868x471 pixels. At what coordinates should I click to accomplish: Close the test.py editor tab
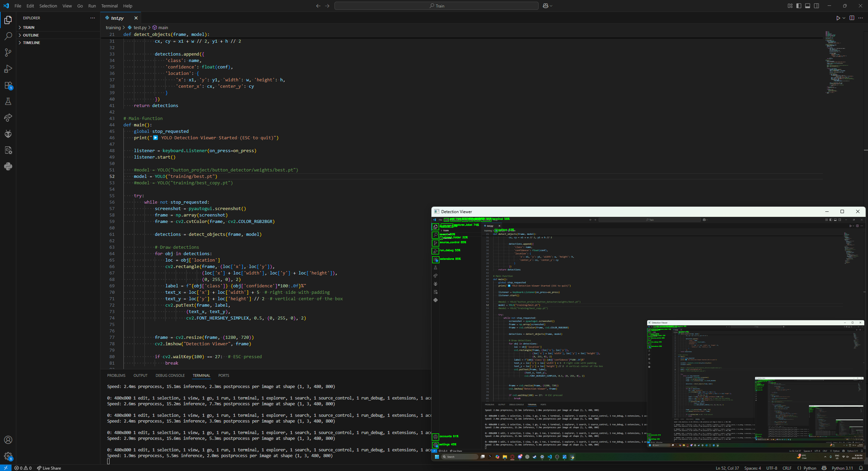click(136, 18)
